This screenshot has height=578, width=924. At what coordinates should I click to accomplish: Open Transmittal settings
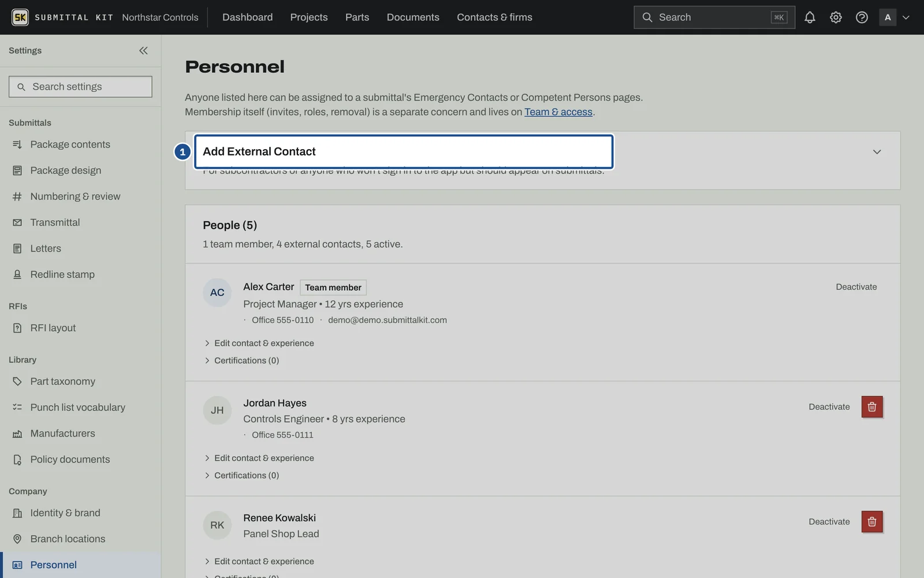coord(80,223)
